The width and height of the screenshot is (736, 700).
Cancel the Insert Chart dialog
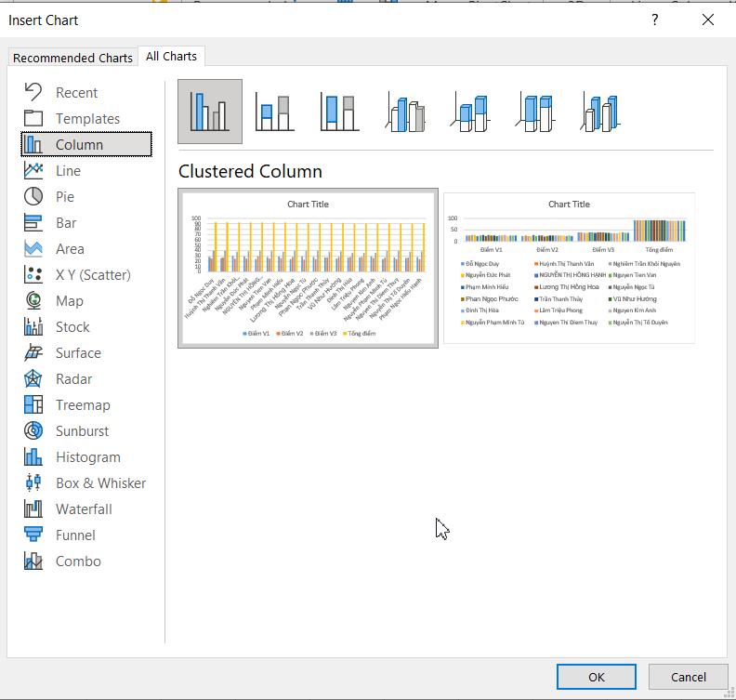pos(688,677)
